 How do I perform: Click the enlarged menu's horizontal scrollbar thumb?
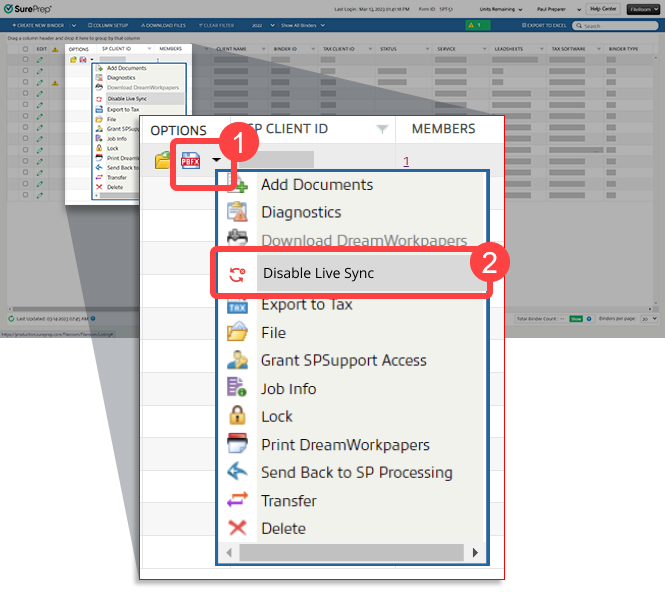point(351,553)
